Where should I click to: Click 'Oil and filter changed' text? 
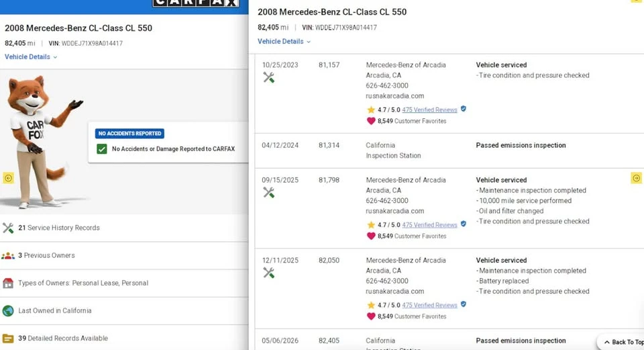[511, 211]
